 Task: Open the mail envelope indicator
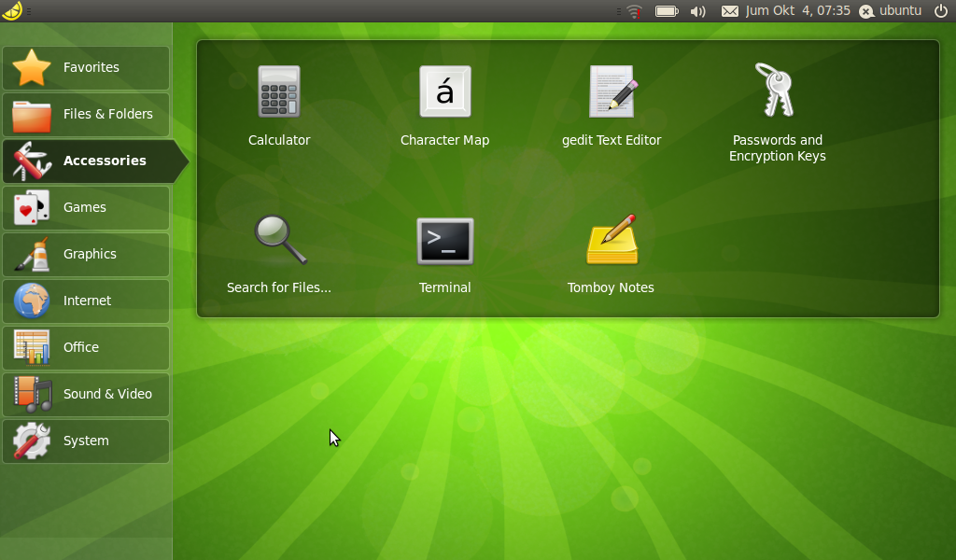730,11
